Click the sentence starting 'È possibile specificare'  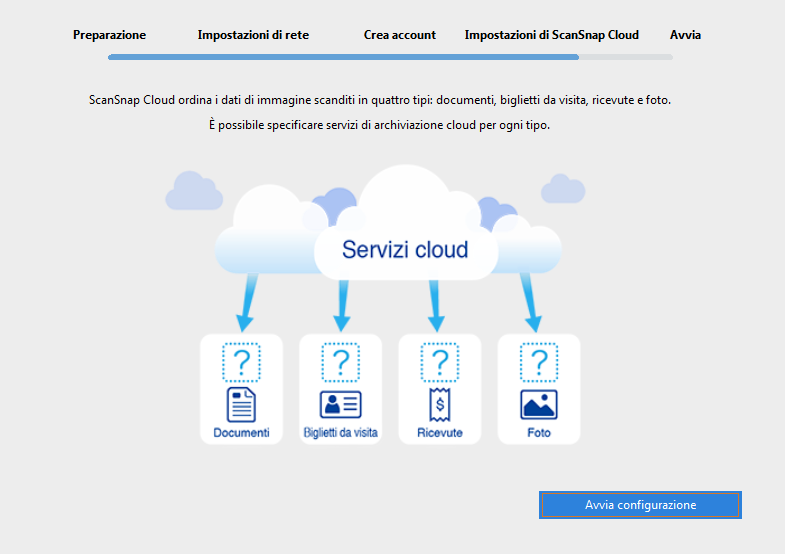pyautogui.click(x=379, y=125)
